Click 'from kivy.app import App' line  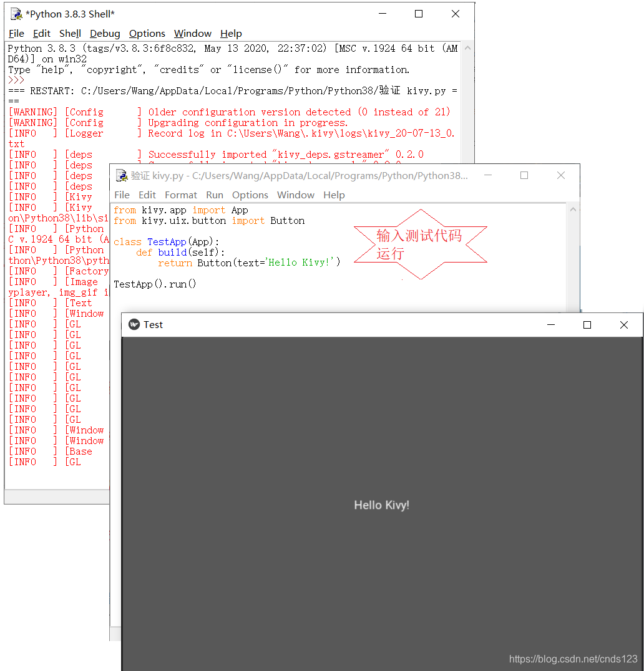tap(181, 210)
